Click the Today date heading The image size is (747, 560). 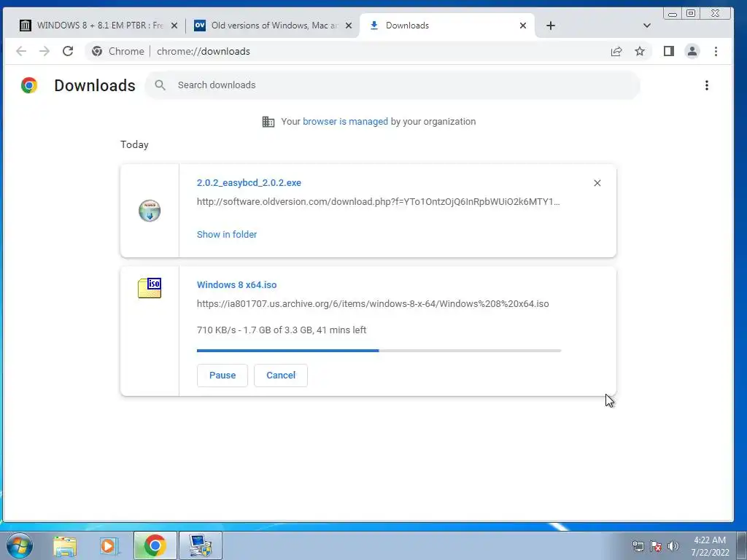click(x=134, y=145)
